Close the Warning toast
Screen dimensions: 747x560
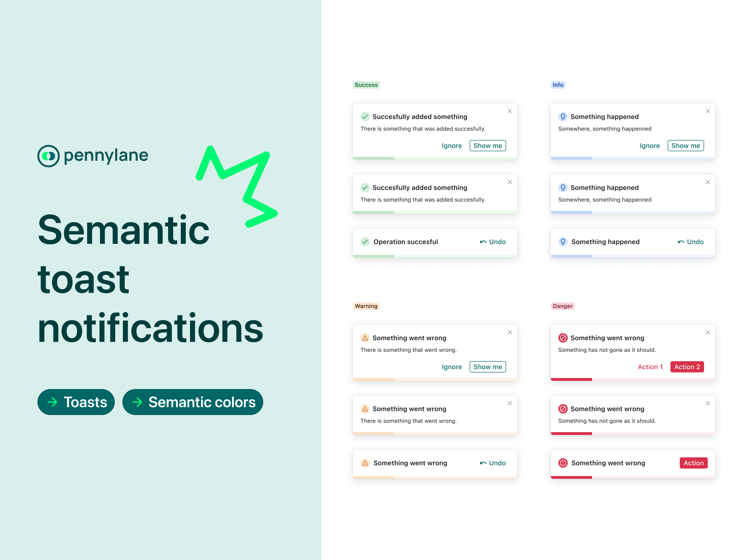pos(510,332)
